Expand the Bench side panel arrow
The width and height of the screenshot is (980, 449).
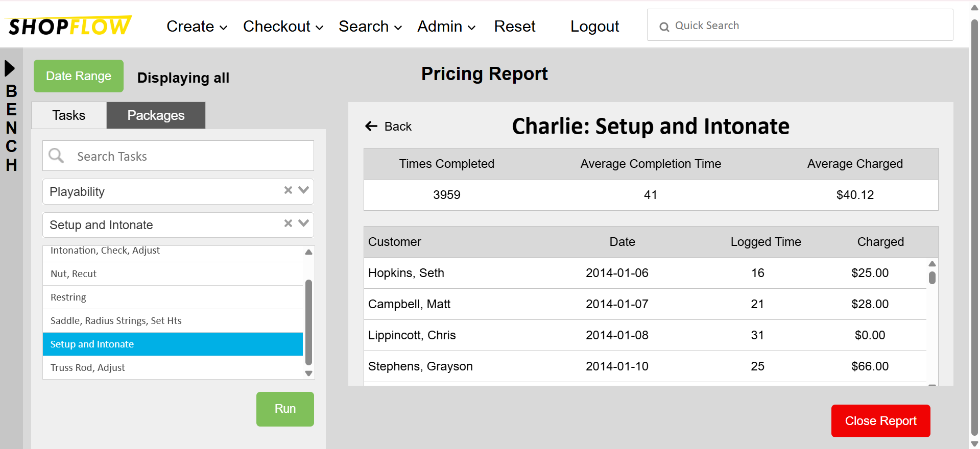coord(10,68)
